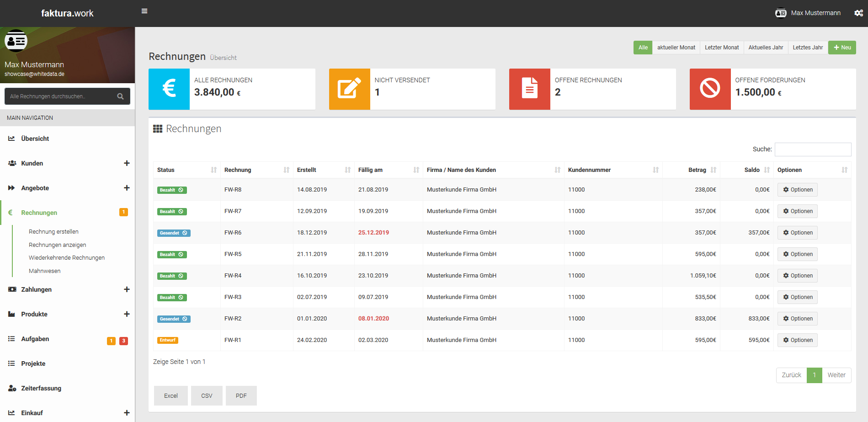Click the Angebote forward icon in navigation
This screenshot has width=868, height=422.
pyautogui.click(x=11, y=188)
